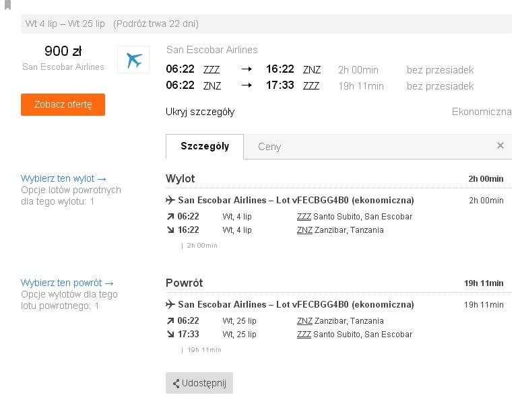Screen dimensions: 520x420
Task: Click the Udostępnij share button
Action: tap(199, 383)
